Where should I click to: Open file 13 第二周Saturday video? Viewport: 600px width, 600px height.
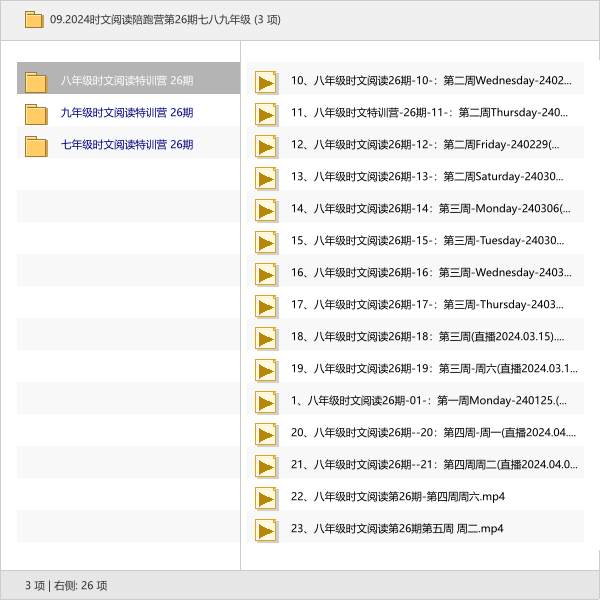pos(426,177)
